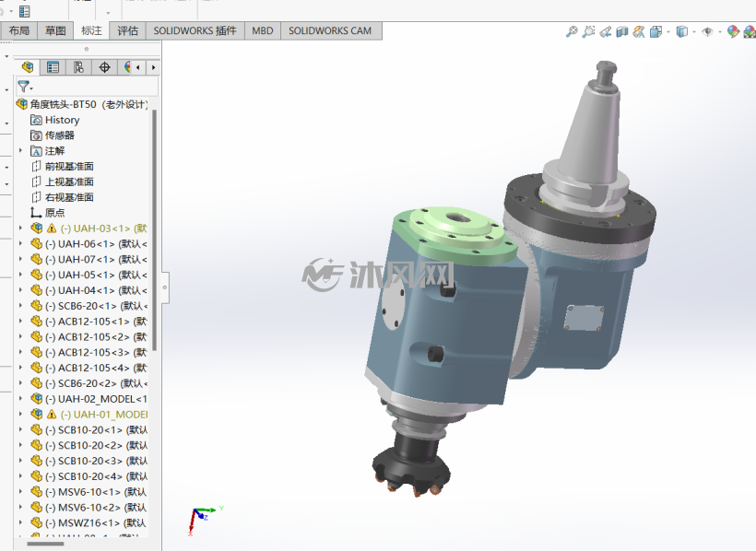Viewport: 756px width, 551px height.
Task: Select 右视基准面 plane in the tree
Action: [69, 197]
